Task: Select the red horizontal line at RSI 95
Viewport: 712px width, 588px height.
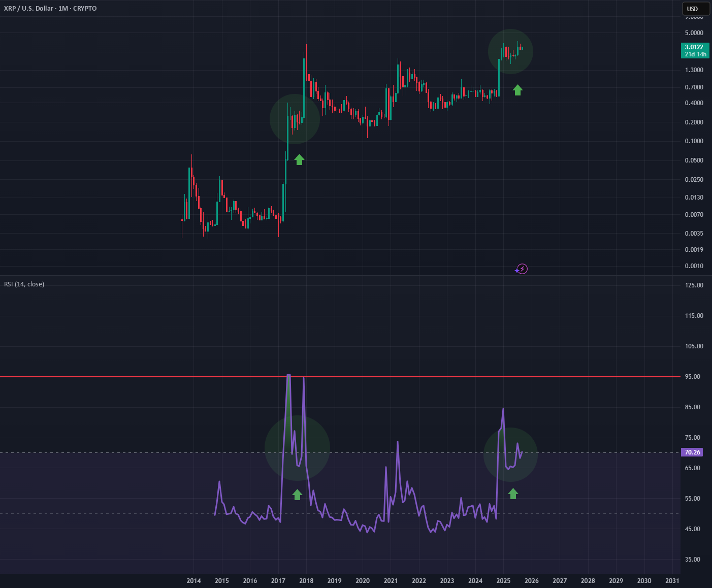Action: coord(340,377)
